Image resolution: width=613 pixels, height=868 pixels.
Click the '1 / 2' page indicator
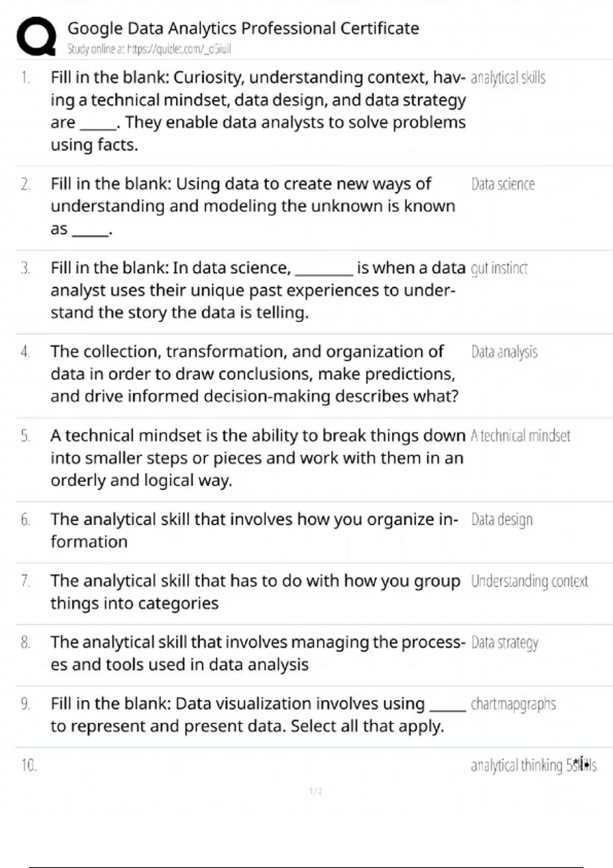(x=316, y=791)
